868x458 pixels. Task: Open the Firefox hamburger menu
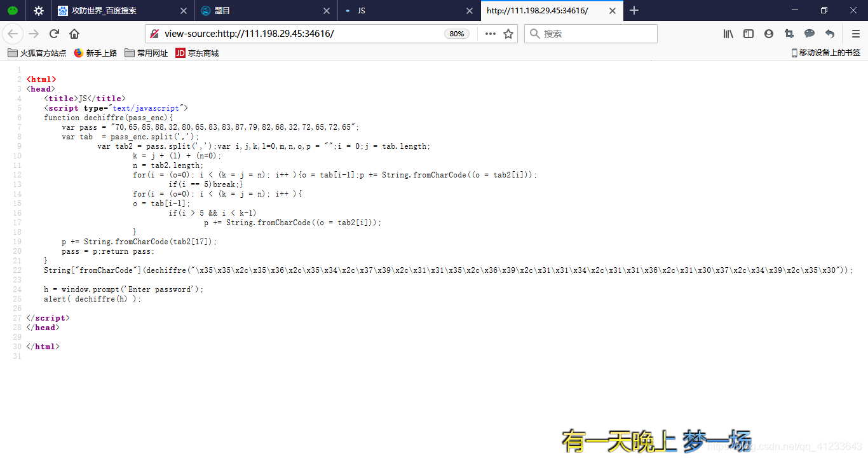855,34
